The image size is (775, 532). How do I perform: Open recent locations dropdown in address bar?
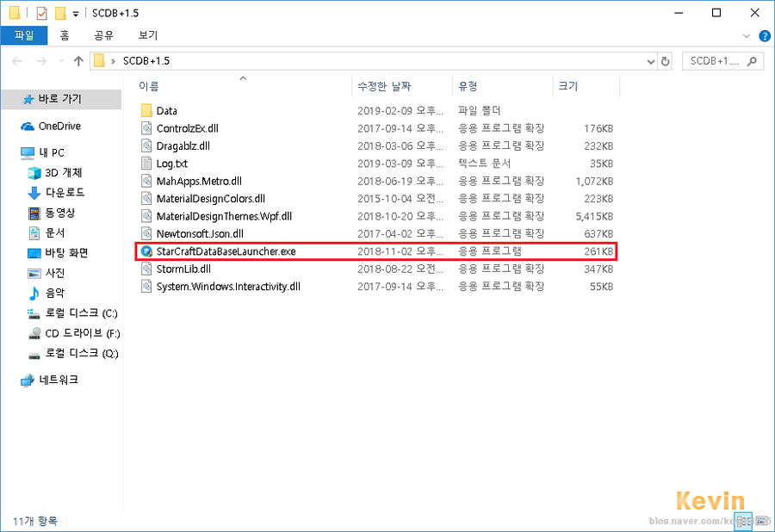point(652,60)
